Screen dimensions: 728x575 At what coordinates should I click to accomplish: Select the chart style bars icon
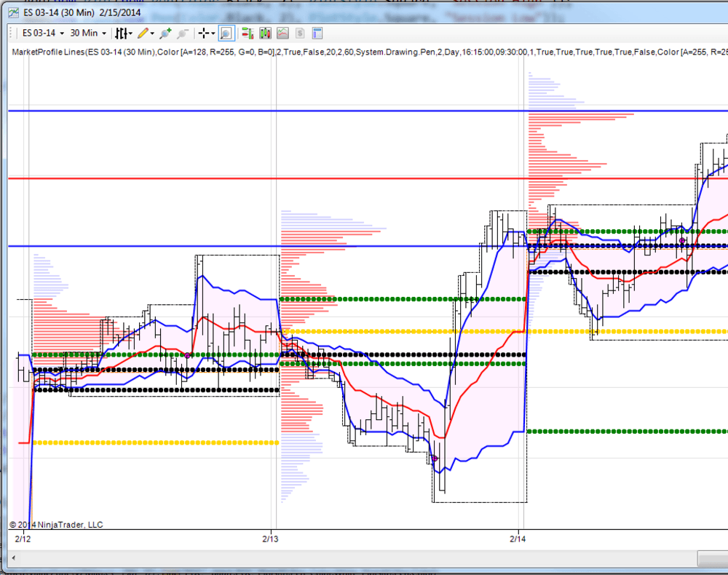click(x=121, y=33)
